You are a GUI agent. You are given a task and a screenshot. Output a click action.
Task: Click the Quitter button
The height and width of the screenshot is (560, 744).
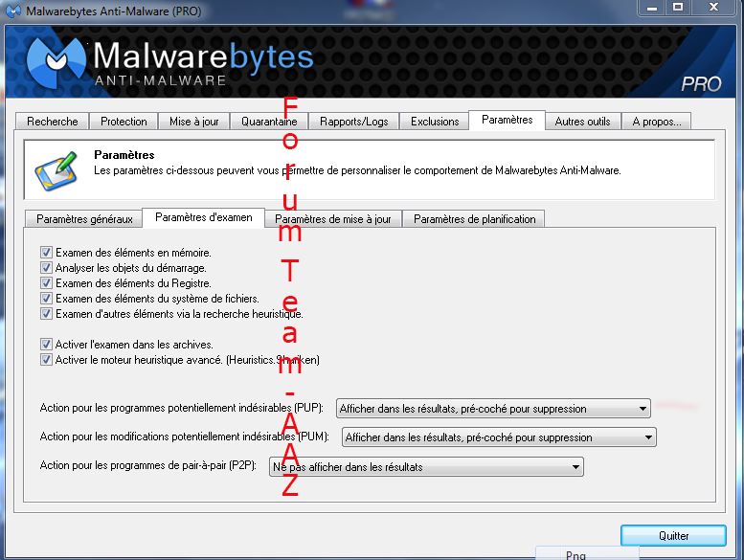673,535
